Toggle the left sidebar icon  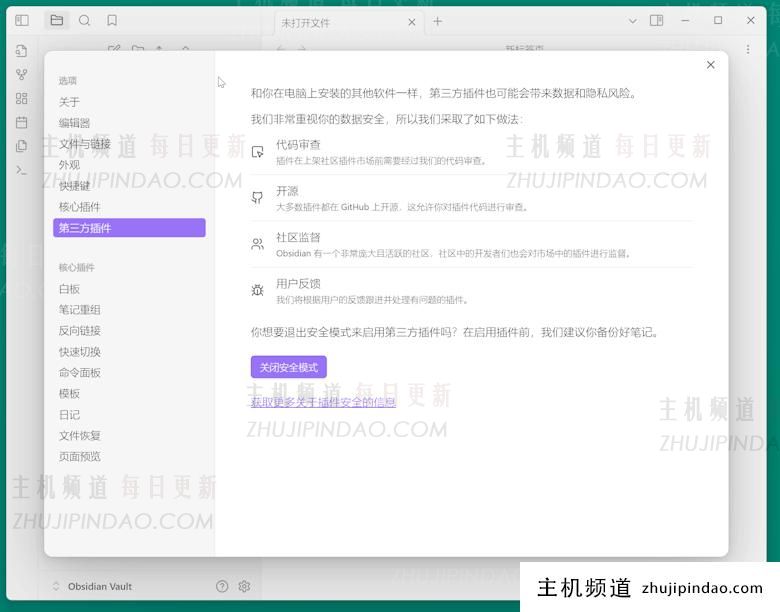22,20
